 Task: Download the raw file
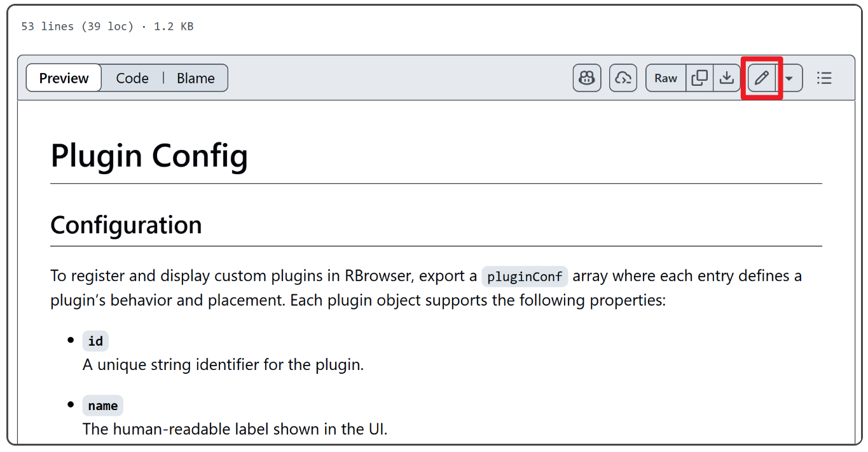point(727,78)
